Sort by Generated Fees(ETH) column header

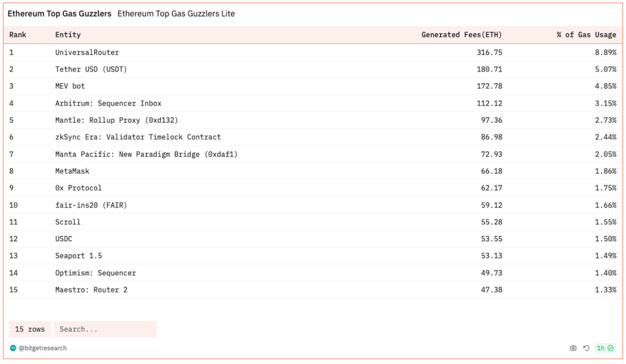461,35
